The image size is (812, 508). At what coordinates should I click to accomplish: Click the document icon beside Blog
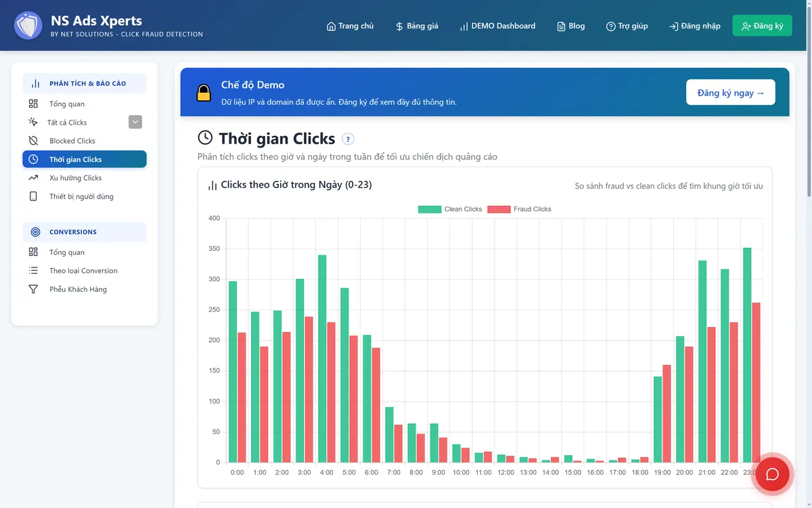[x=561, y=26]
